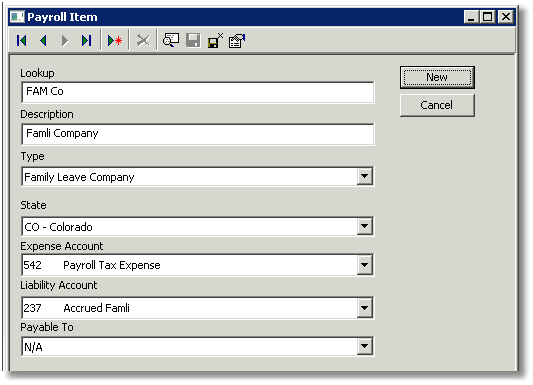Select the Family Leave Company type text
Image resolution: width=533 pixels, height=385 pixels.
[x=79, y=177]
